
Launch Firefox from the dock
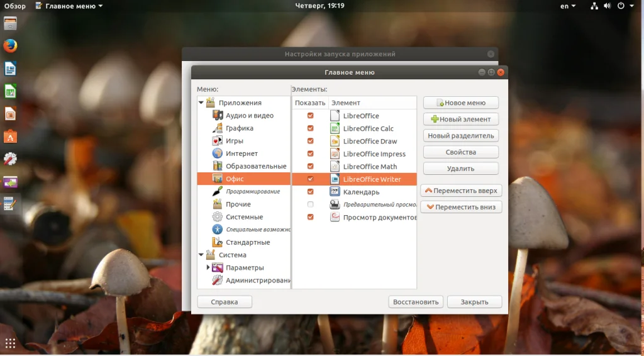click(x=10, y=45)
